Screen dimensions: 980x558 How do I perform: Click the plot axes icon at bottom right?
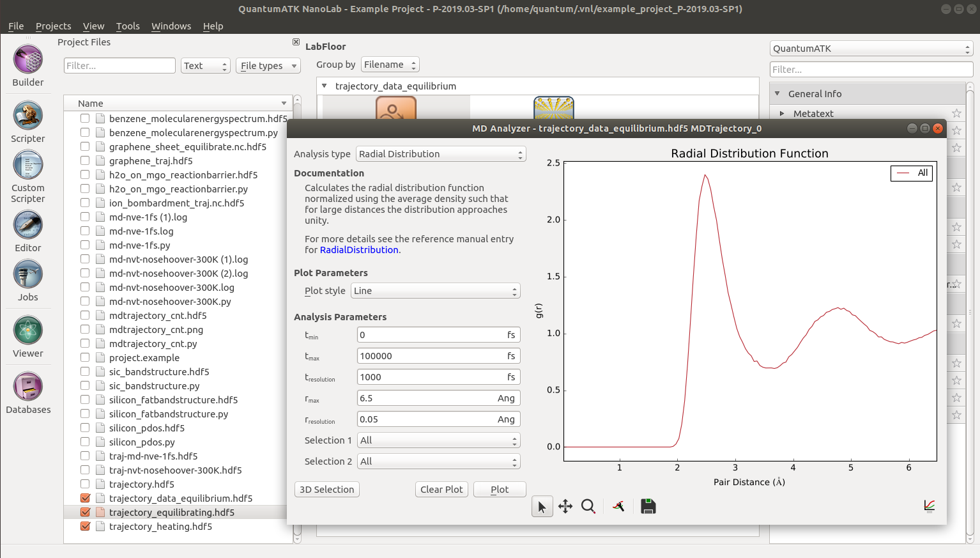click(x=930, y=506)
